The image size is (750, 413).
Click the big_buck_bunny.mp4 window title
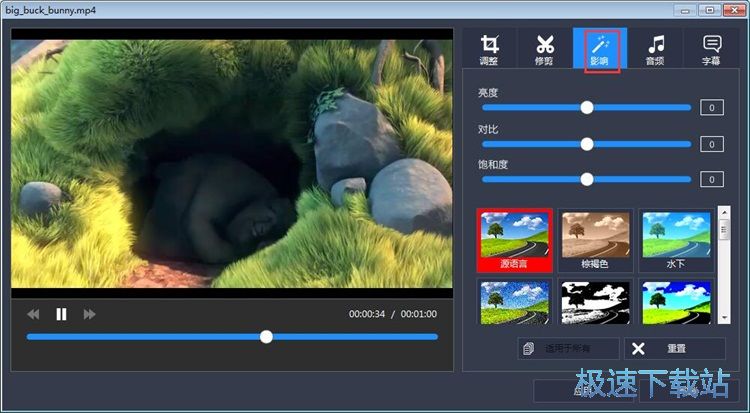click(51, 10)
